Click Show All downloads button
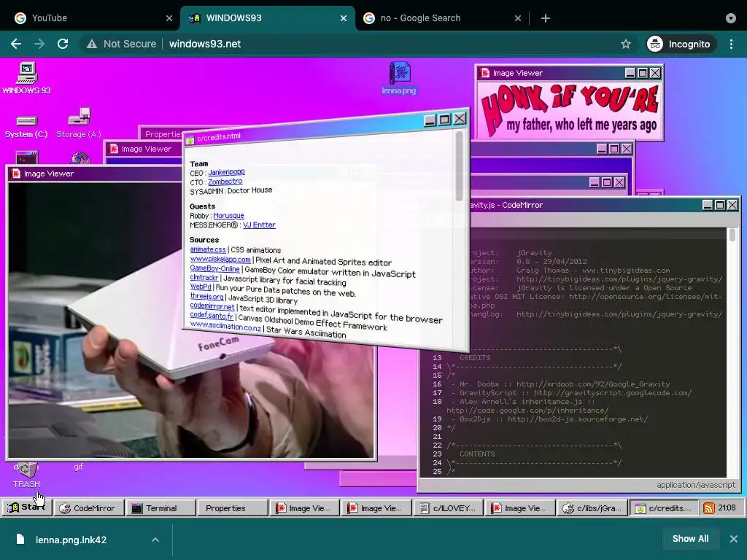 [690, 539]
